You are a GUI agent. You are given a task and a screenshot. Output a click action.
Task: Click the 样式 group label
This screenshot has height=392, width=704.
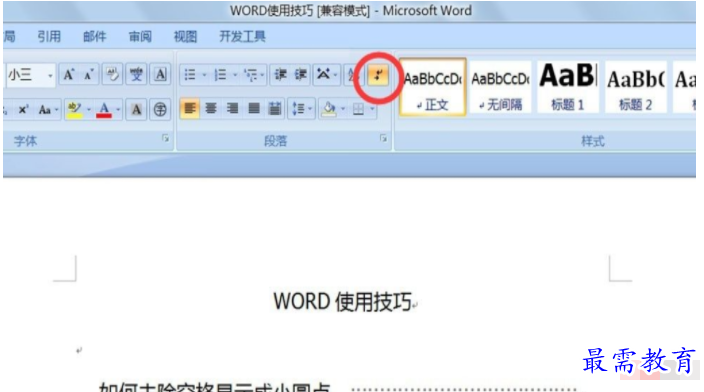click(x=593, y=141)
